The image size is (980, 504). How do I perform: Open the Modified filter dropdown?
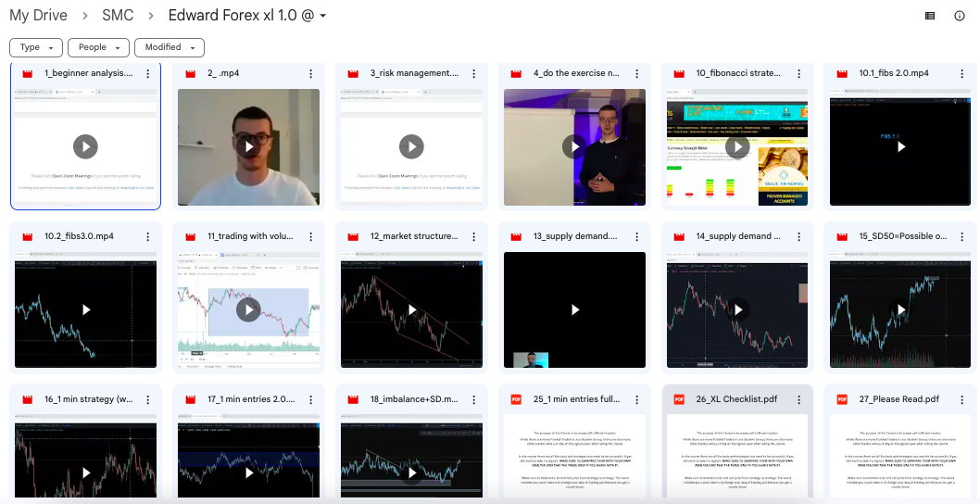tap(169, 47)
